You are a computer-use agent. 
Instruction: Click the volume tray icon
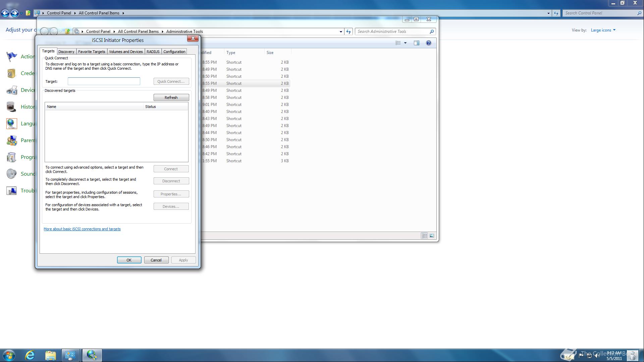point(597,356)
